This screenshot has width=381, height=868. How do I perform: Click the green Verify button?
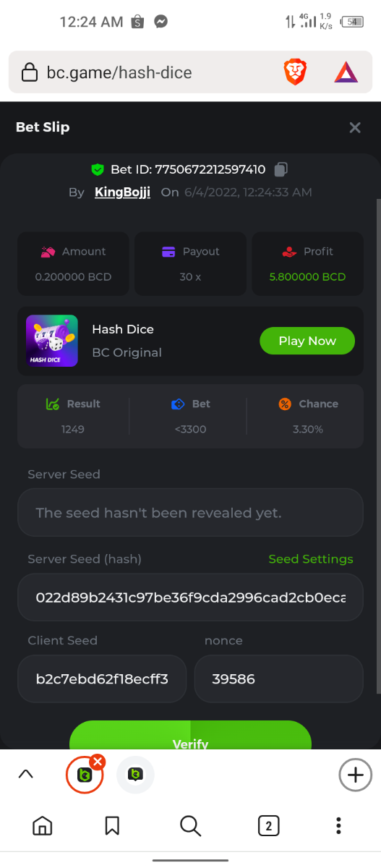pyautogui.click(x=190, y=736)
